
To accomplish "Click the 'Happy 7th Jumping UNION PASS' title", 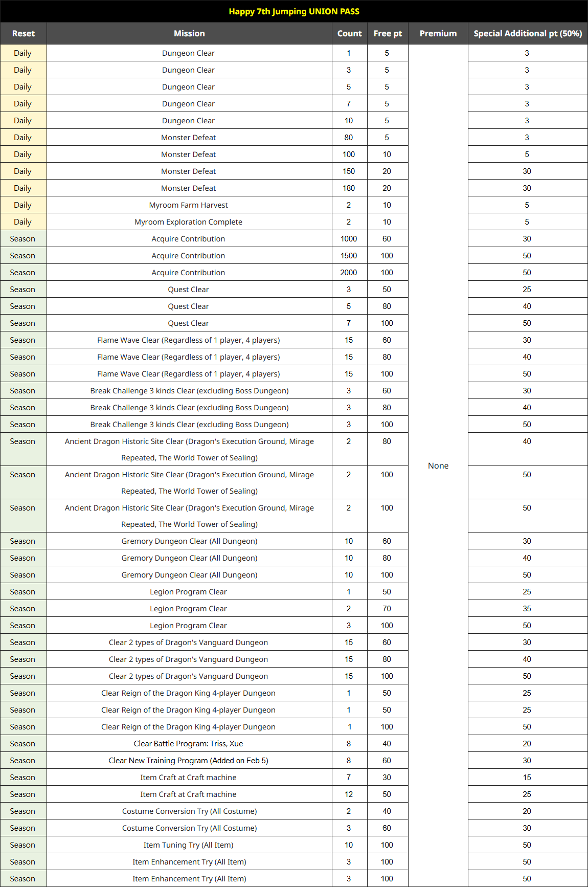I will pos(294,11).
